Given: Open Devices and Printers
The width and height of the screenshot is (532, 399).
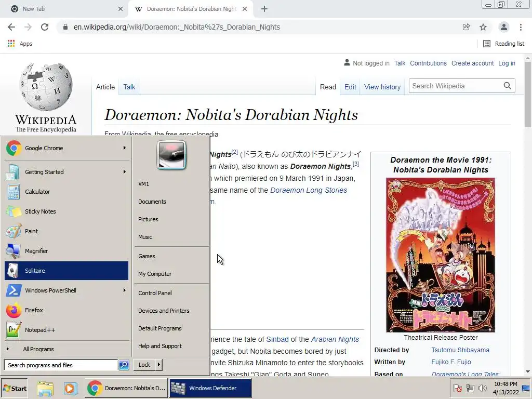Looking at the screenshot, I should tap(164, 311).
